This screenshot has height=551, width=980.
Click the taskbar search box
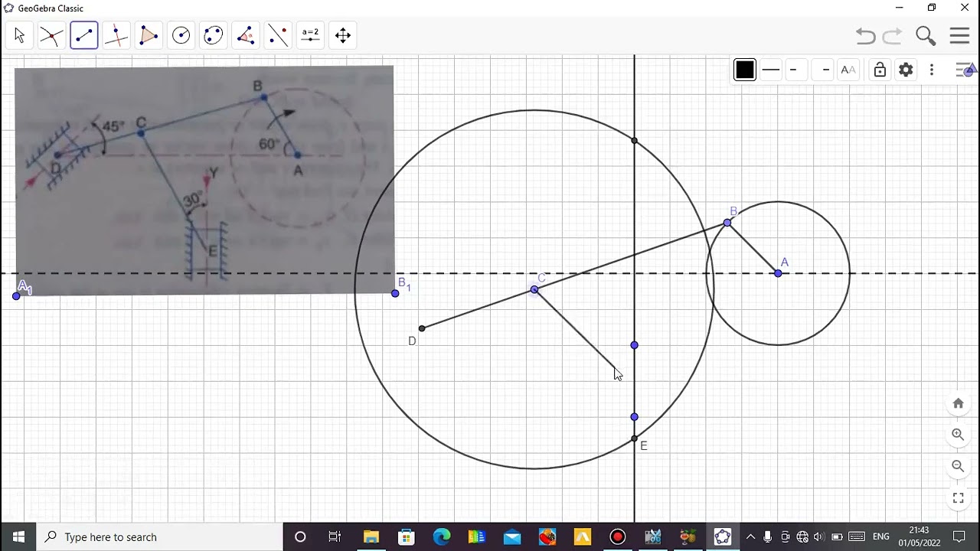click(x=160, y=536)
